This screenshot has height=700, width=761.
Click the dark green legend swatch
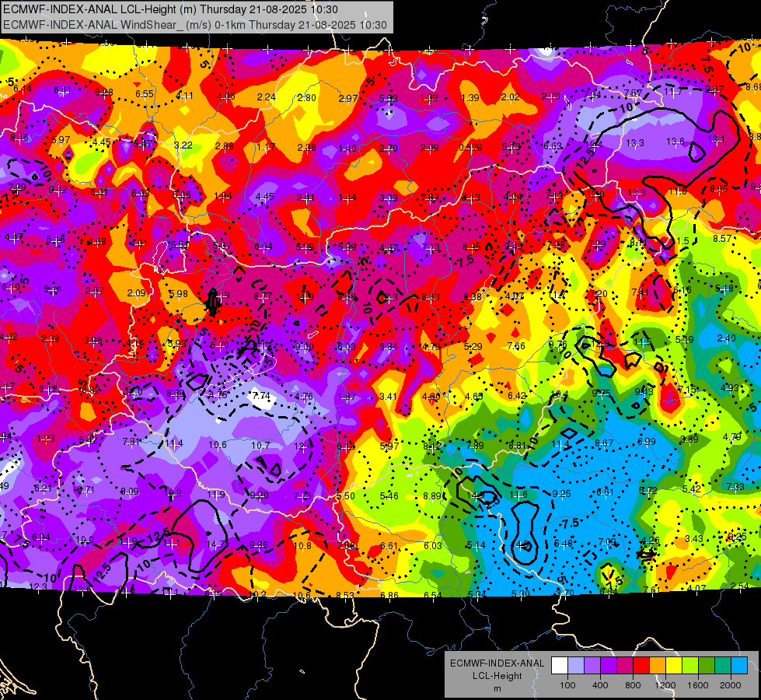click(x=707, y=666)
